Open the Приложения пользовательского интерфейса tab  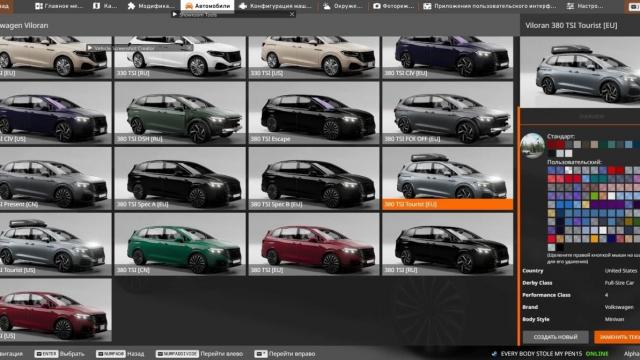489,6
